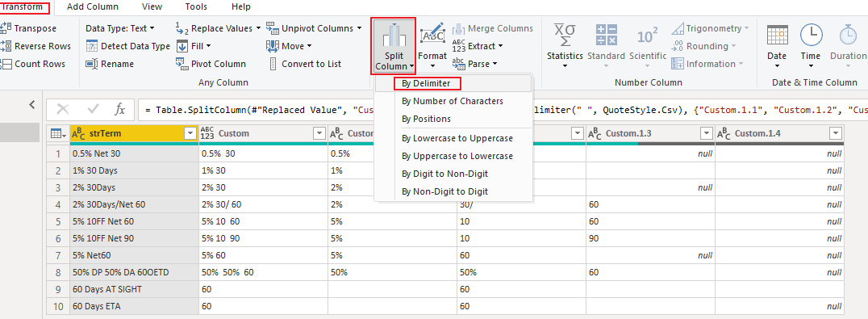The image size is (868, 319).
Task: Open Custom.1.4 column filter dropdown
Action: 836,133
